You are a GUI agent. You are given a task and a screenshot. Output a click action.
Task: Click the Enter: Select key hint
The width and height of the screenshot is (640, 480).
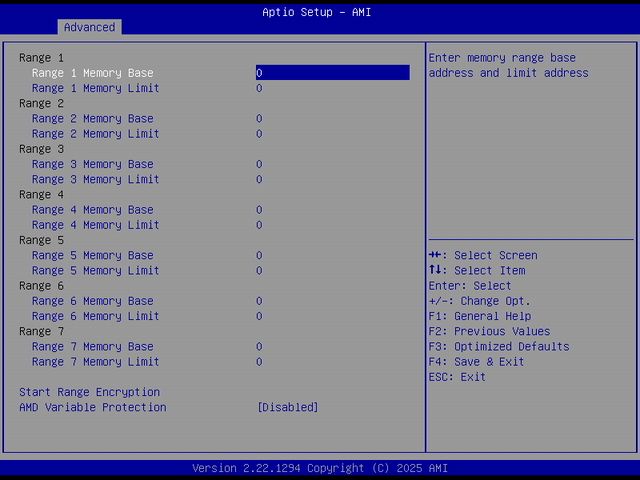point(470,286)
